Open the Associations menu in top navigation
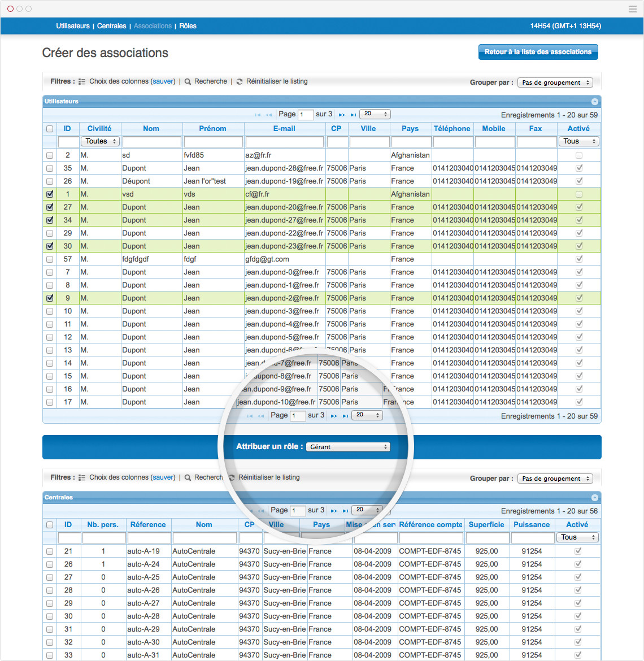 click(153, 26)
